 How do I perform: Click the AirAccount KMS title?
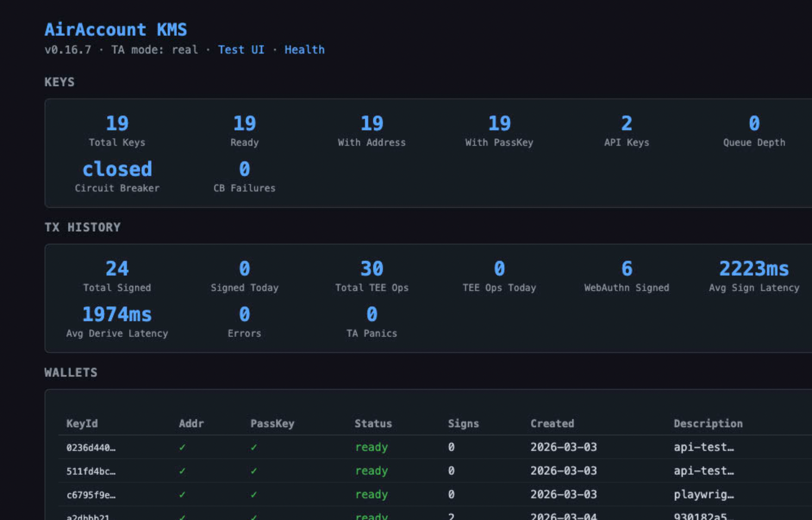[116, 30]
